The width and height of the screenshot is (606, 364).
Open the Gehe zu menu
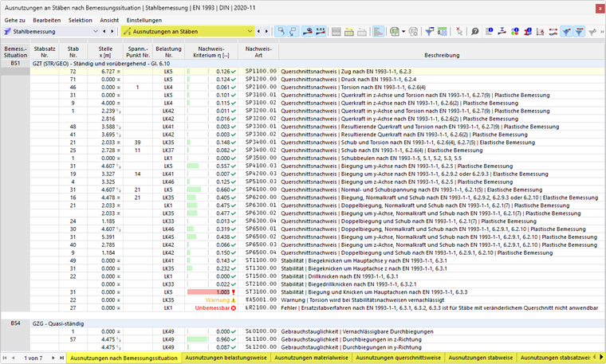click(14, 20)
